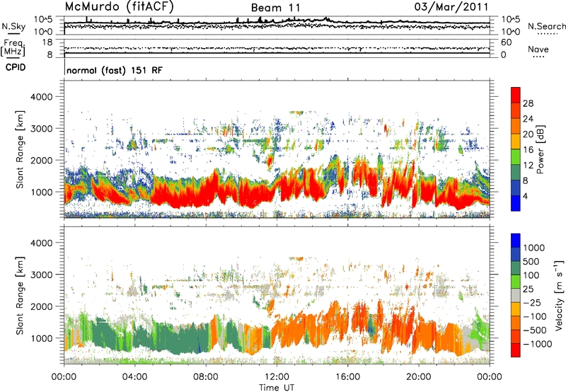The image size is (566, 392).
Task: Click the 500 tick on velocity colorbar
Action: (x=531, y=261)
